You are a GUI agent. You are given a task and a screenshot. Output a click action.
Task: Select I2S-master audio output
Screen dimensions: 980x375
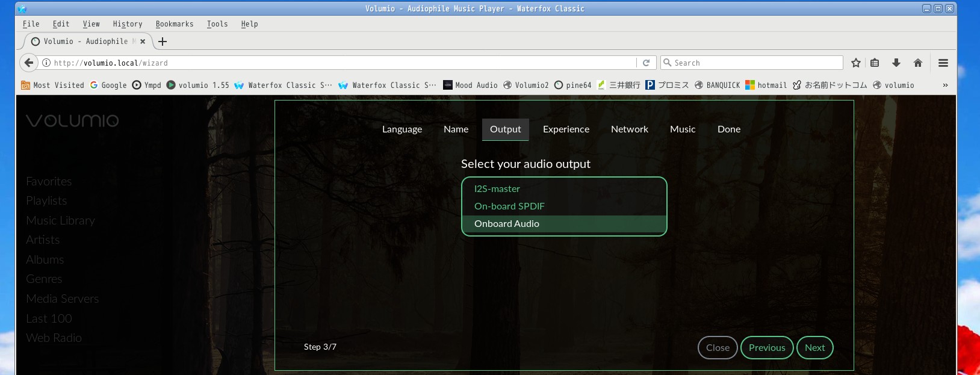tap(497, 189)
